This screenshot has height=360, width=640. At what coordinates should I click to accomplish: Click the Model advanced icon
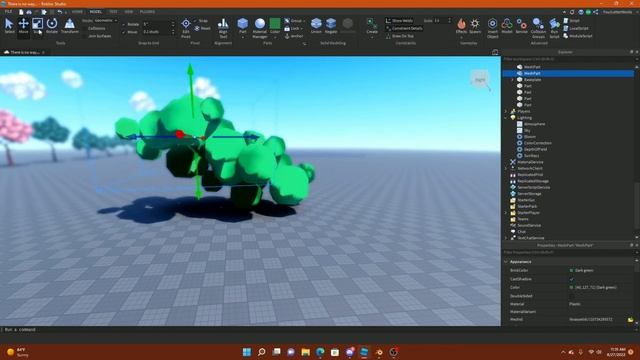(507, 26)
